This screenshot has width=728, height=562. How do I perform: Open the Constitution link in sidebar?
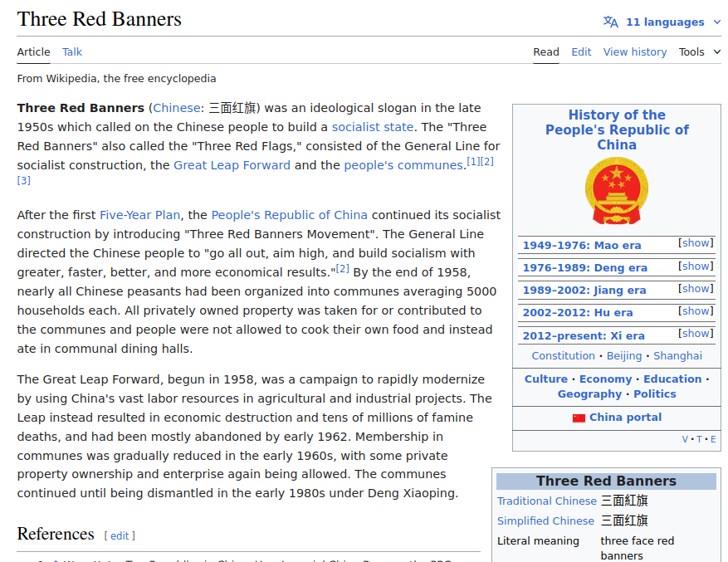pyautogui.click(x=563, y=356)
